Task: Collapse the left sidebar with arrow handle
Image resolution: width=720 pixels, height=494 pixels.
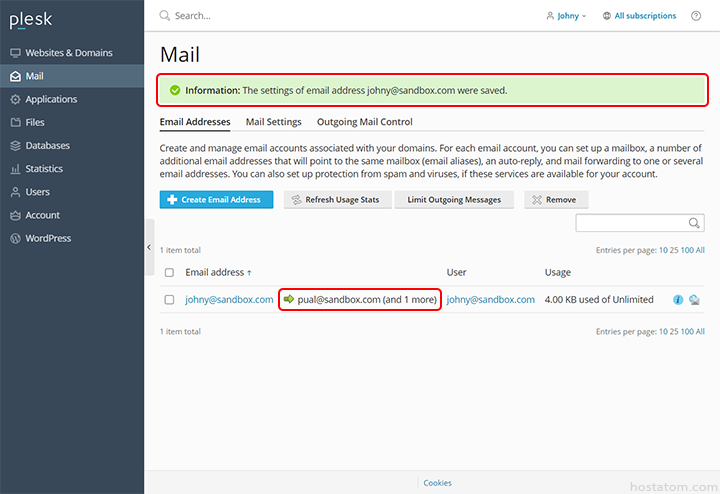Action: [x=149, y=247]
